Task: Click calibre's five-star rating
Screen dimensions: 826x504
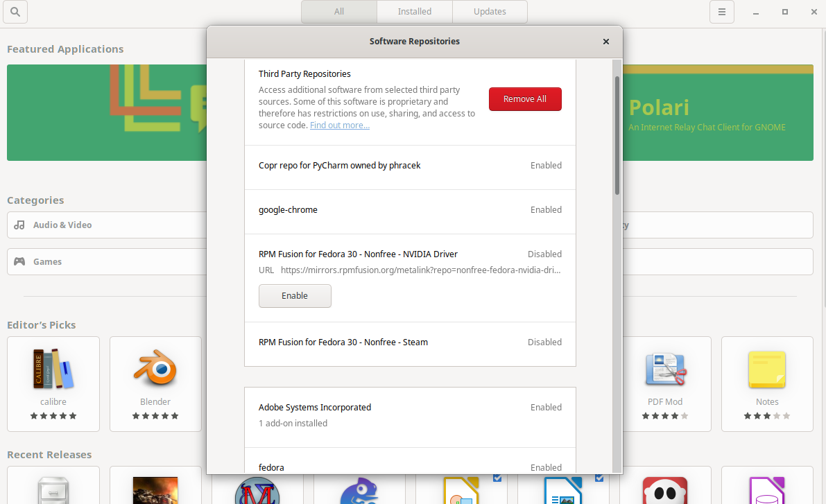Action: (53, 416)
